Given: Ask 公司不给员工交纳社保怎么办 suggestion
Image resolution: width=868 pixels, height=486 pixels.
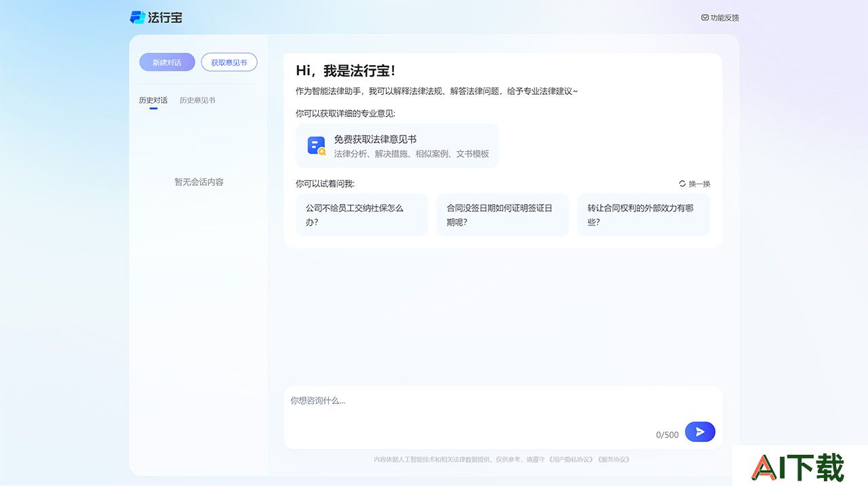Looking at the screenshot, I should (362, 215).
